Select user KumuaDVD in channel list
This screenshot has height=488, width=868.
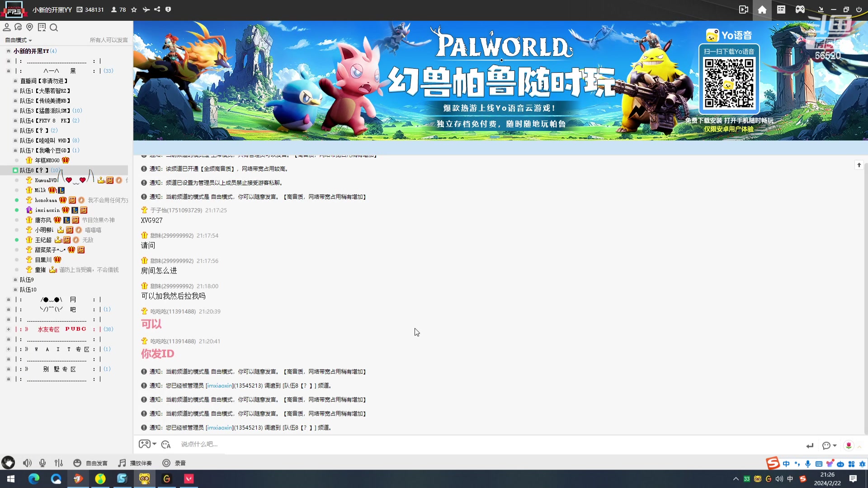(x=46, y=180)
